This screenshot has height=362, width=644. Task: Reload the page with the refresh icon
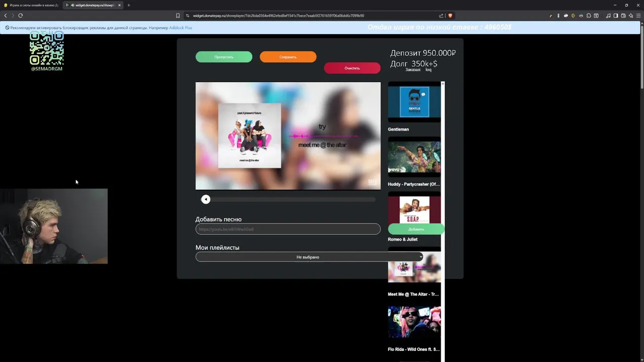[x=21, y=16]
